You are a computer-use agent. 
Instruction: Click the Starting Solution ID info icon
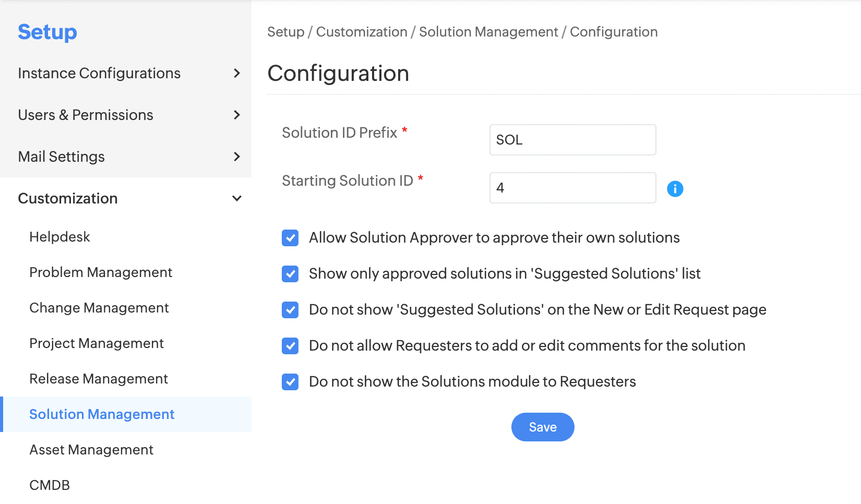tap(675, 189)
